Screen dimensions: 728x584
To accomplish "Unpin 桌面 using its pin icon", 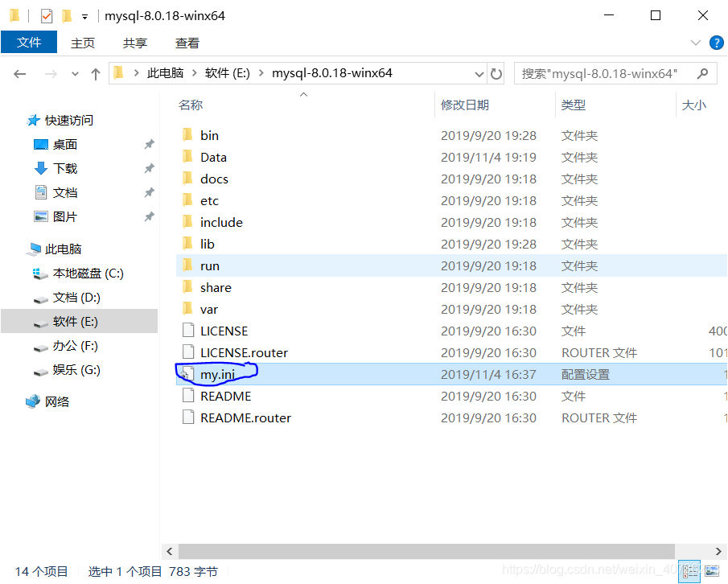I will coord(149,144).
